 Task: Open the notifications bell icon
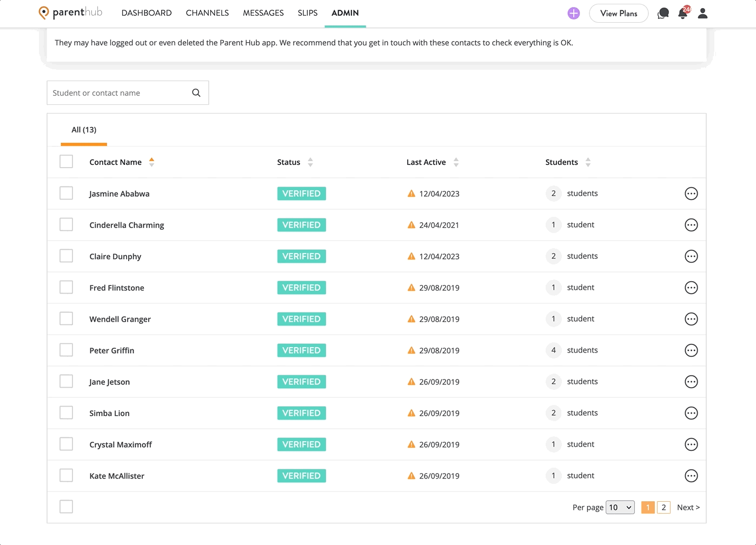[684, 12]
